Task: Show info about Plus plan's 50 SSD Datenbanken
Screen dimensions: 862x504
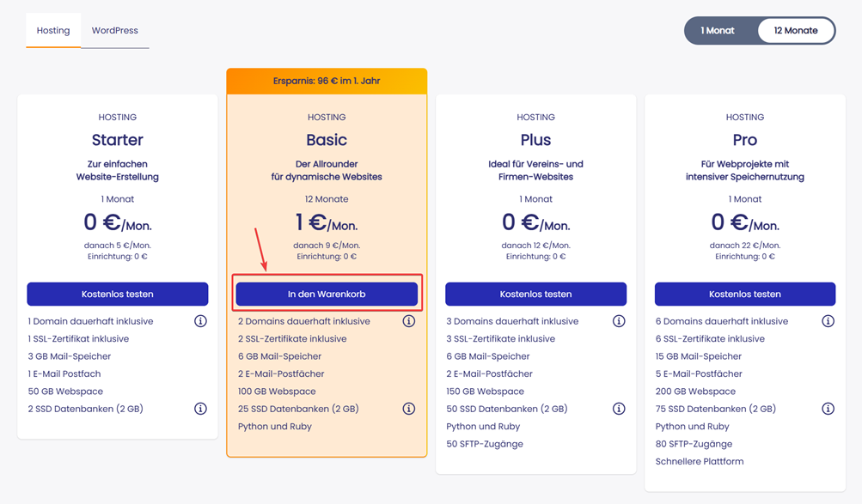Action: (619, 409)
